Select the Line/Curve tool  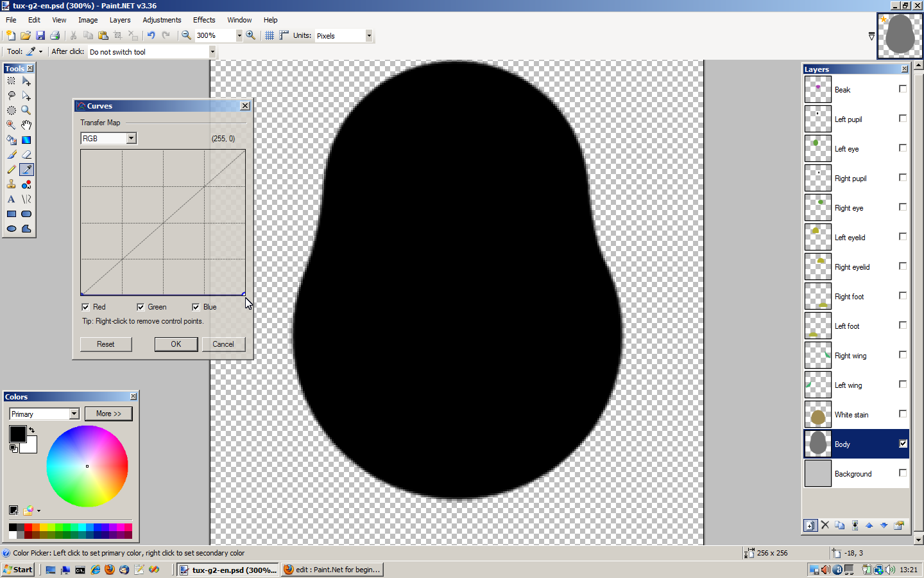26,199
